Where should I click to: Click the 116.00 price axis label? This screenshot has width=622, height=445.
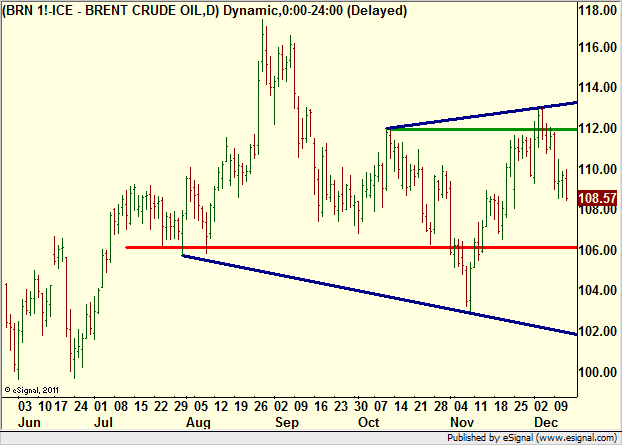pyautogui.click(x=597, y=48)
